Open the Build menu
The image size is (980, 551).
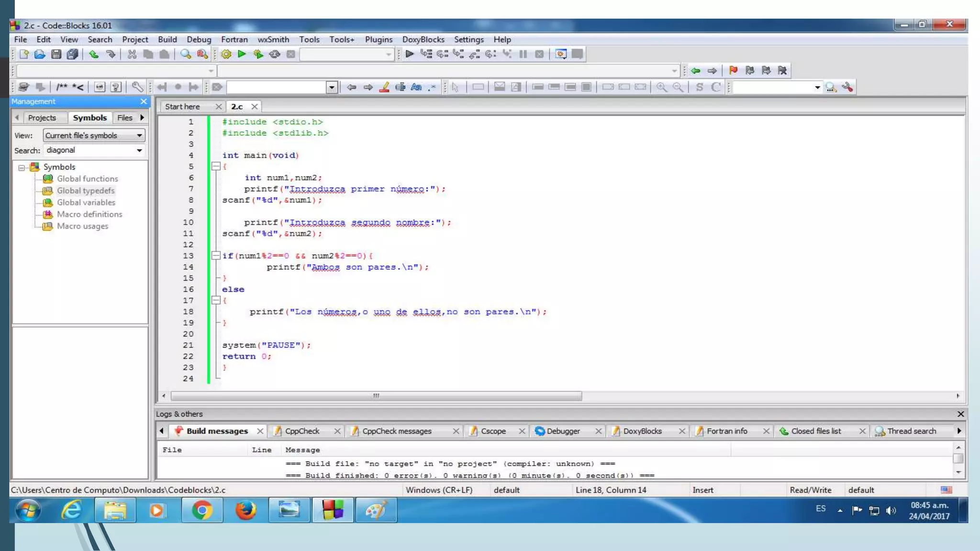[x=167, y=39]
